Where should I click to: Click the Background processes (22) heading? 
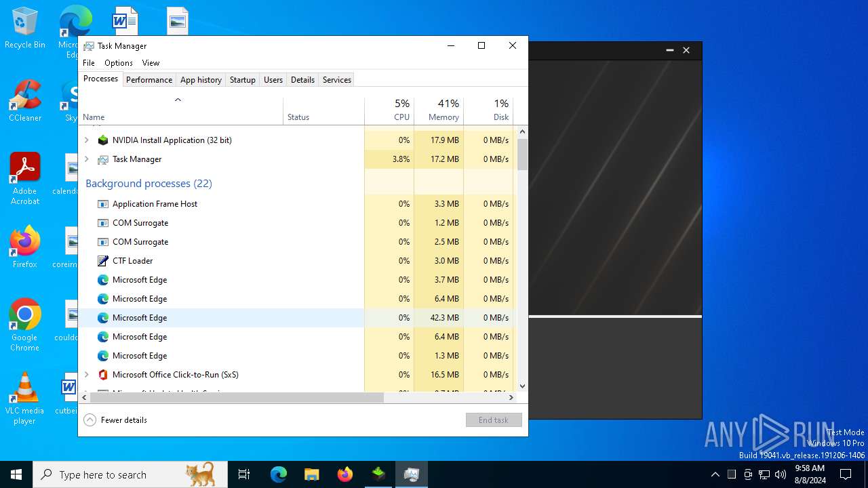tap(149, 184)
